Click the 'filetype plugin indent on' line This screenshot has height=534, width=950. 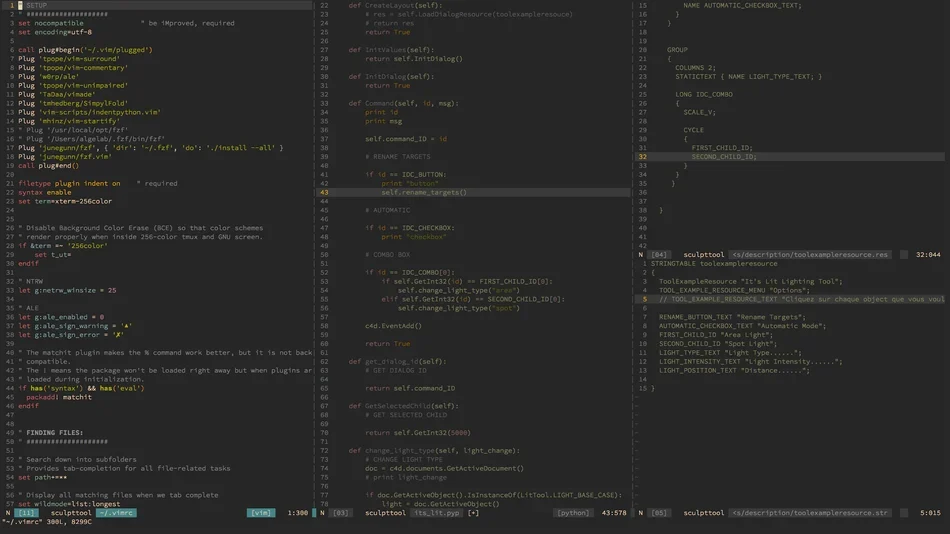(x=69, y=183)
